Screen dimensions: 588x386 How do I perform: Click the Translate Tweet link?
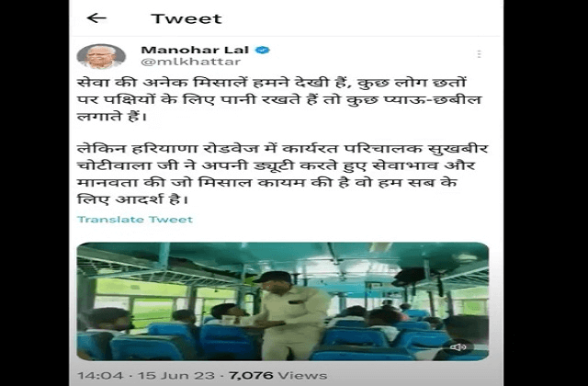(135, 220)
